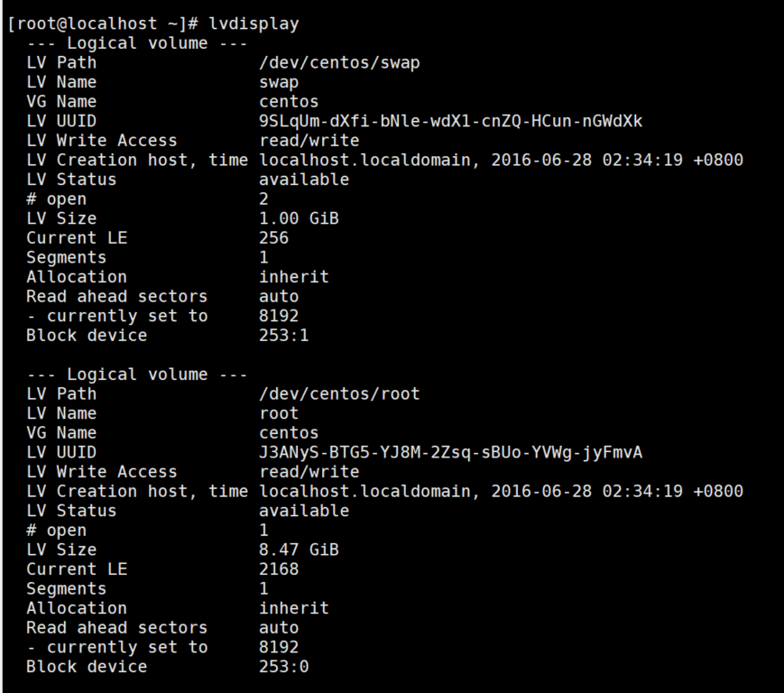Click the swap LV UUID string

click(x=450, y=122)
